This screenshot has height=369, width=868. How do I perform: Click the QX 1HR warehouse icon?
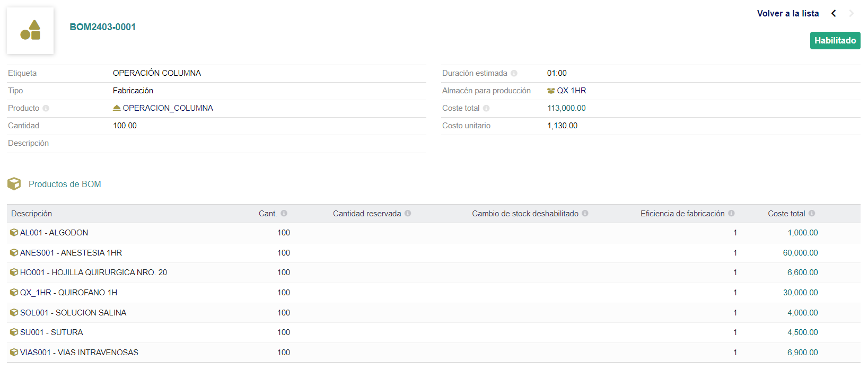[x=551, y=91]
